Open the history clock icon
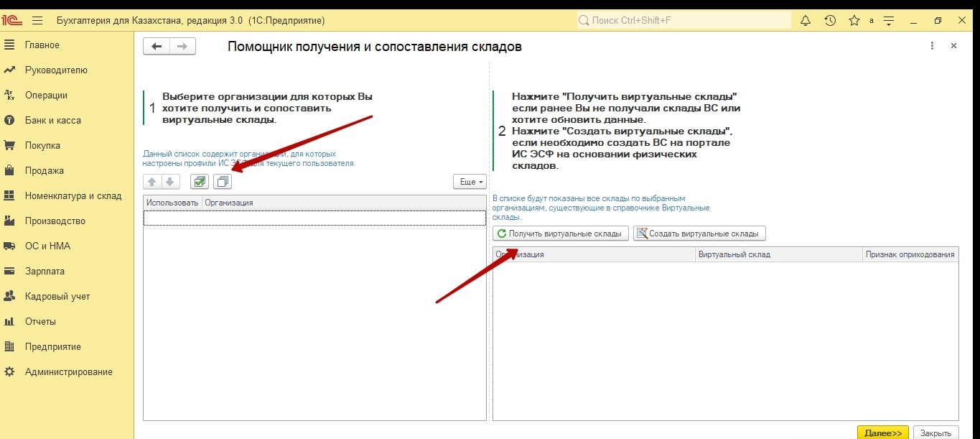 tap(830, 21)
